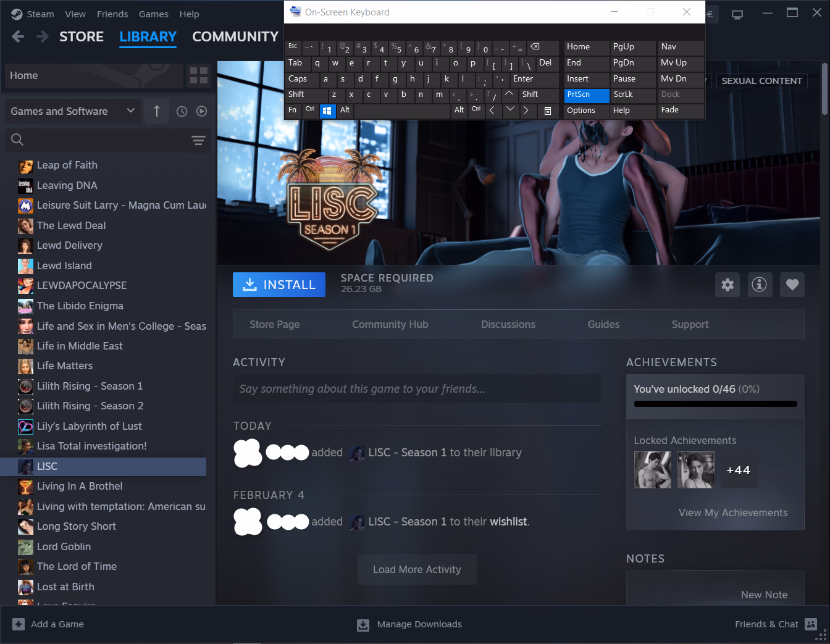Screen dimensions: 830x644
Task: Open advanced filter options next to search
Action: point(198,140)
